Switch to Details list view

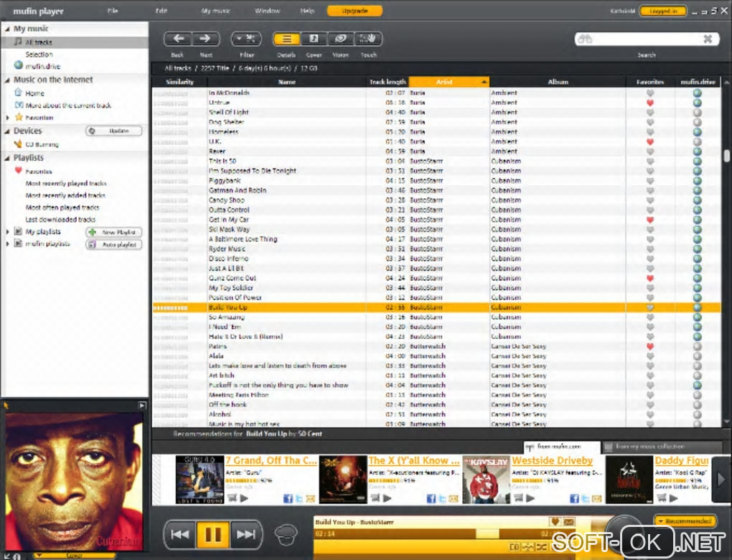coord(286,39)
